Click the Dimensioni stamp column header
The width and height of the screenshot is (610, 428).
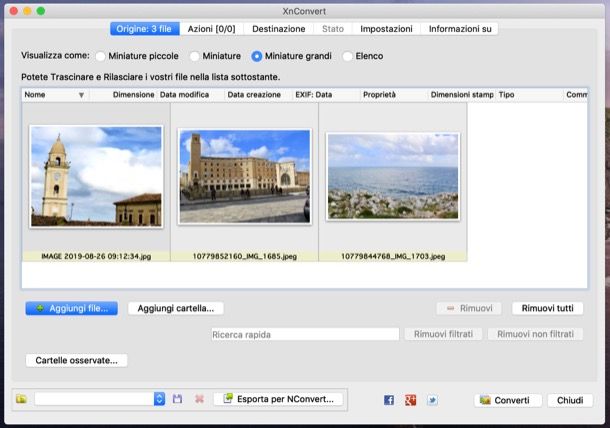tap(461, 95)
